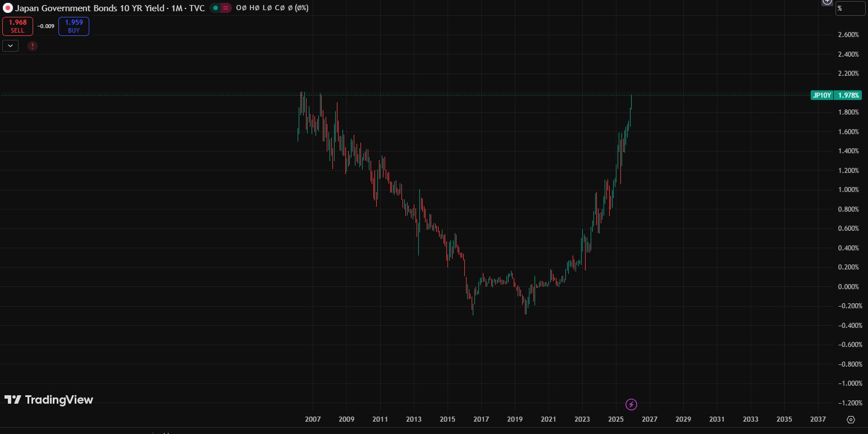868x434 pixels.
Task: Click the JP10Y price label
Action: pos(822,95)
